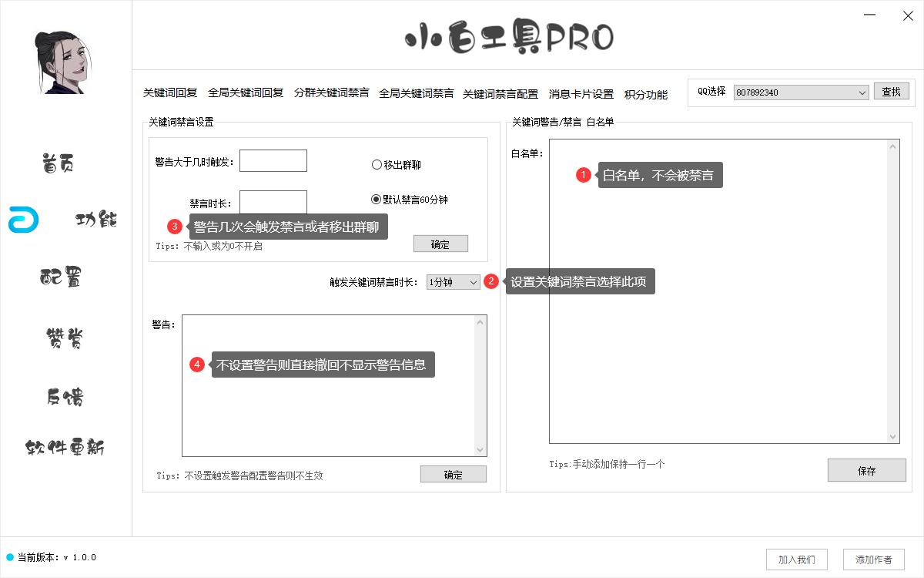Save the whitelist with 保存 button
The height and width of the screenshot is (578, 924).
pyautogui.click(x=867, y=470)
